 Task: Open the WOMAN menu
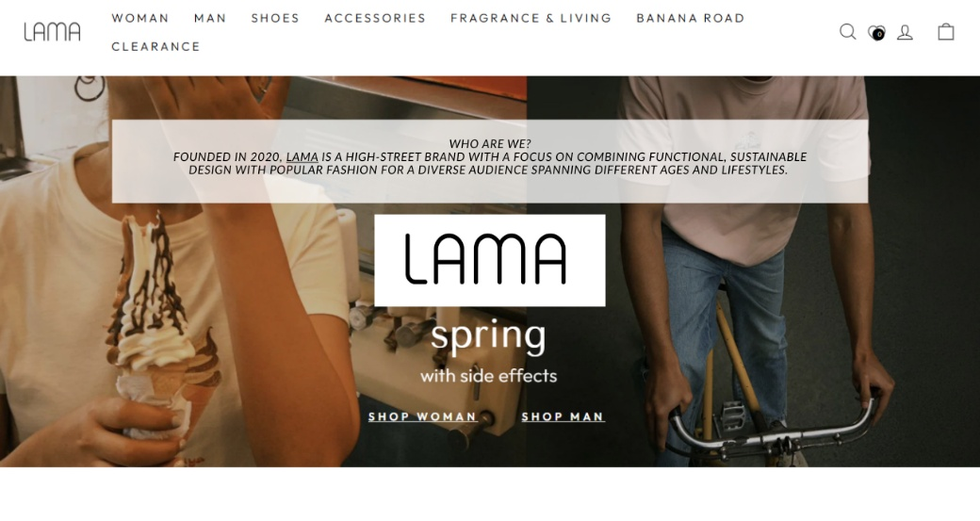[140, 18]
